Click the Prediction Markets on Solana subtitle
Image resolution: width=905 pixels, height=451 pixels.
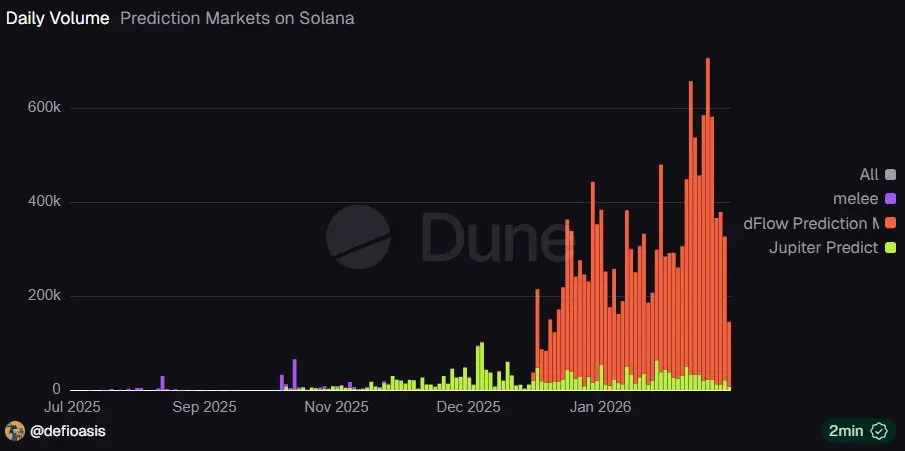237,18
